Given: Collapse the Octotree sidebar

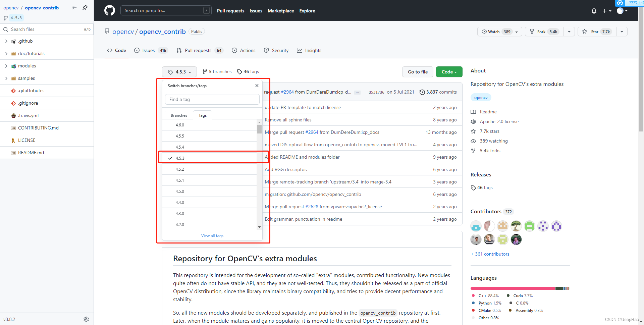Looking at the screenshot, I should click(x=74, y=7).
